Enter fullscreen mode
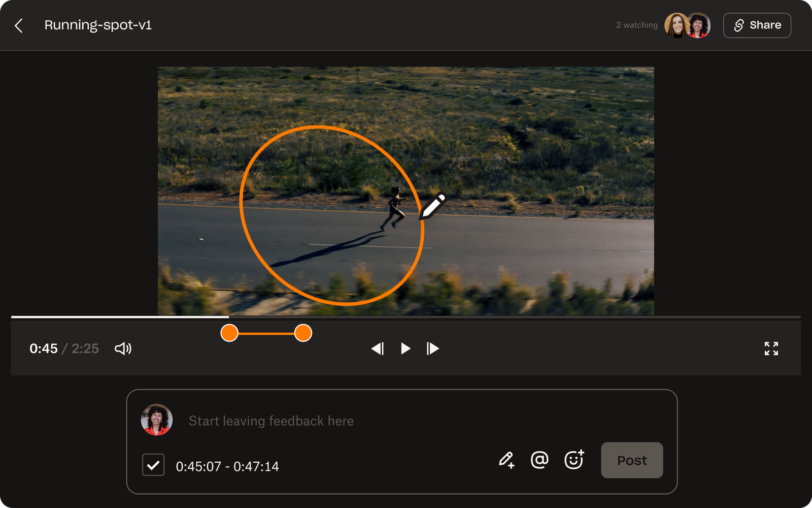The image size is (812, 508). 771,349
